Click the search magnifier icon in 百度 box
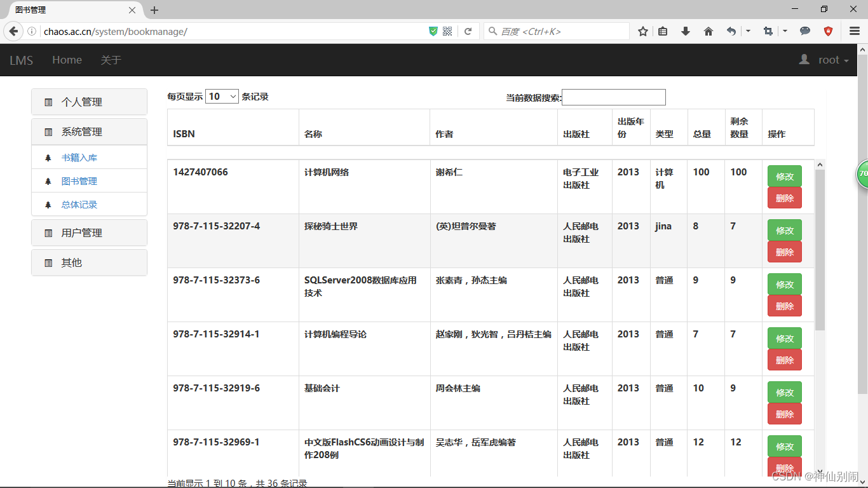This screenshot has width=868, height=488. [x=492, y=31]
